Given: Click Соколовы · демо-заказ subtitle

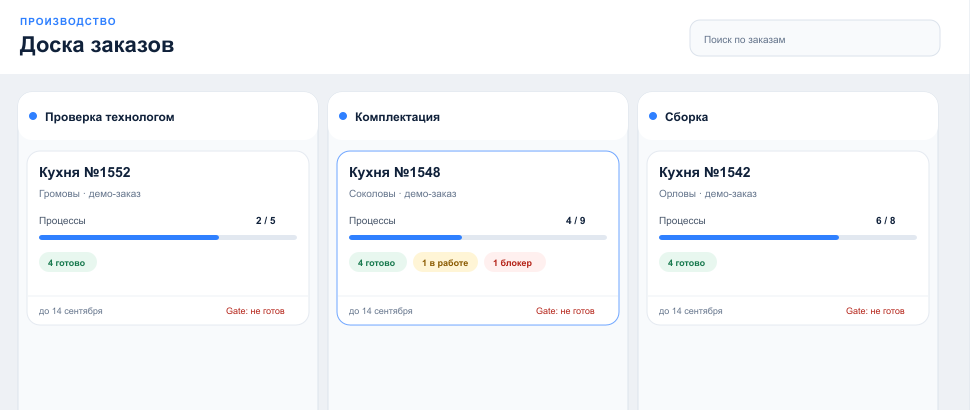Looking at the screenshot, I should (403, 194).
